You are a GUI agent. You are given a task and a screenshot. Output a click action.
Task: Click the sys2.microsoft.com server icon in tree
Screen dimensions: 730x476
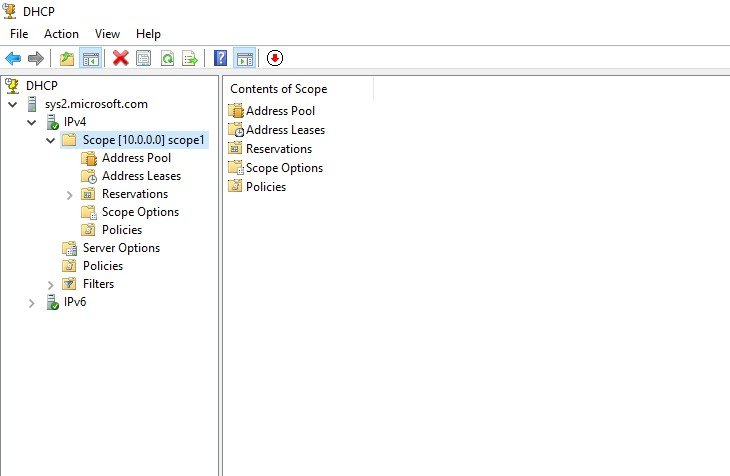32,104
